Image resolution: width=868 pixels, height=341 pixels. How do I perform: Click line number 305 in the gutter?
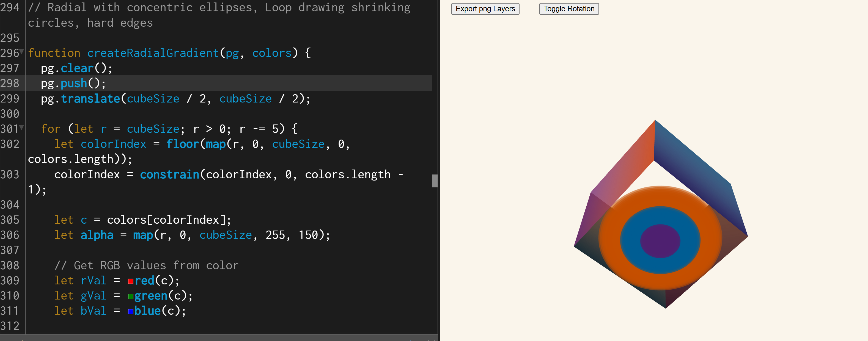[10, 220]
